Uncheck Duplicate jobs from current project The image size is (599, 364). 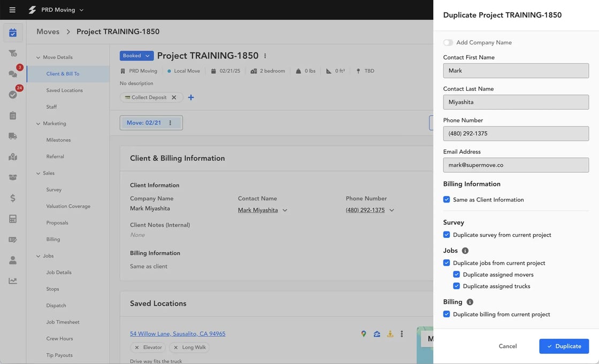point(447,263)
